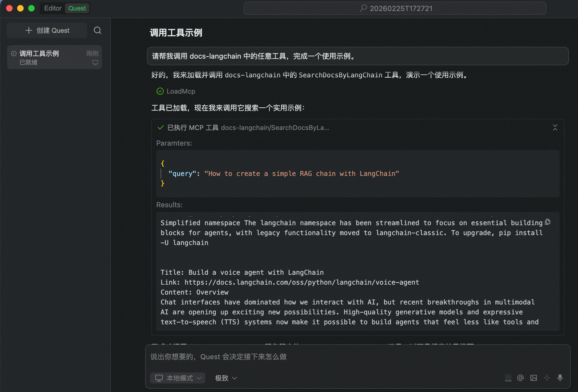Click the sparkle AI enhance icon
The width and height of the screenshot is (578, 392).
coord(547,378)
